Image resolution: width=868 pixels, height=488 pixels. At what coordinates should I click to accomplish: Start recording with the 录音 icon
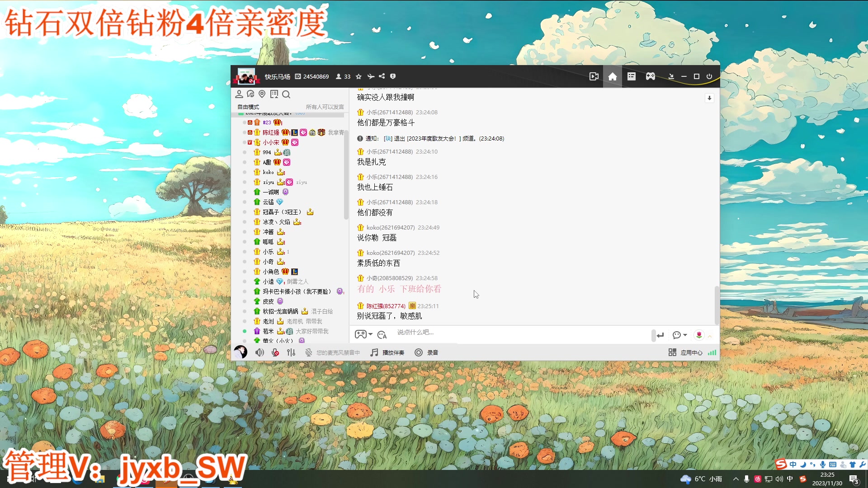point(419,352)
